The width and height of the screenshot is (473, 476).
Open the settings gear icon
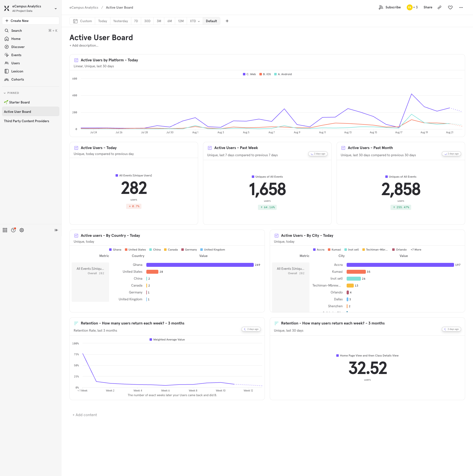tap(22, 230)
